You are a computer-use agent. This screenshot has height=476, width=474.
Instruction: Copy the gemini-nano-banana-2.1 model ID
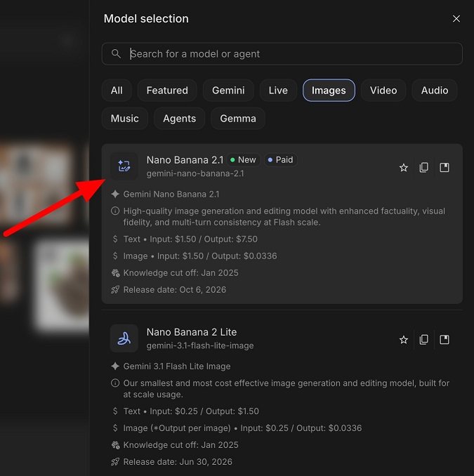point(424,168)
